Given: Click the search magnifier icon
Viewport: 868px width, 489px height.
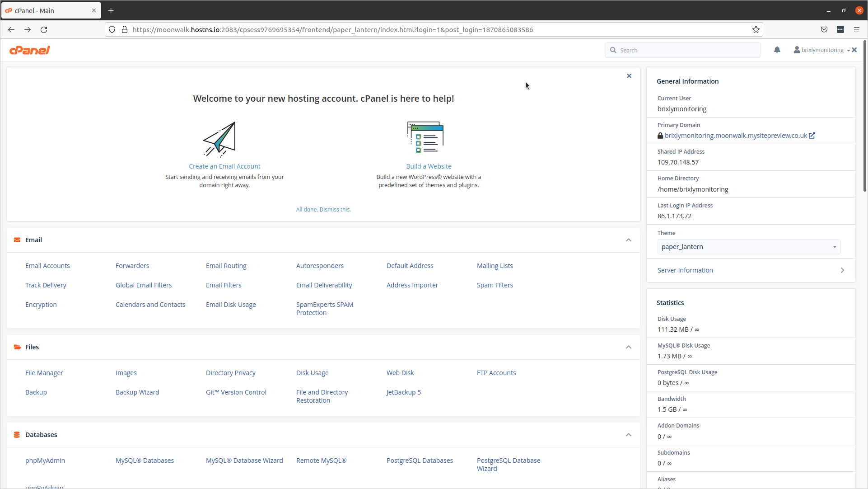Looking at the screenshot, I should 613,50.
